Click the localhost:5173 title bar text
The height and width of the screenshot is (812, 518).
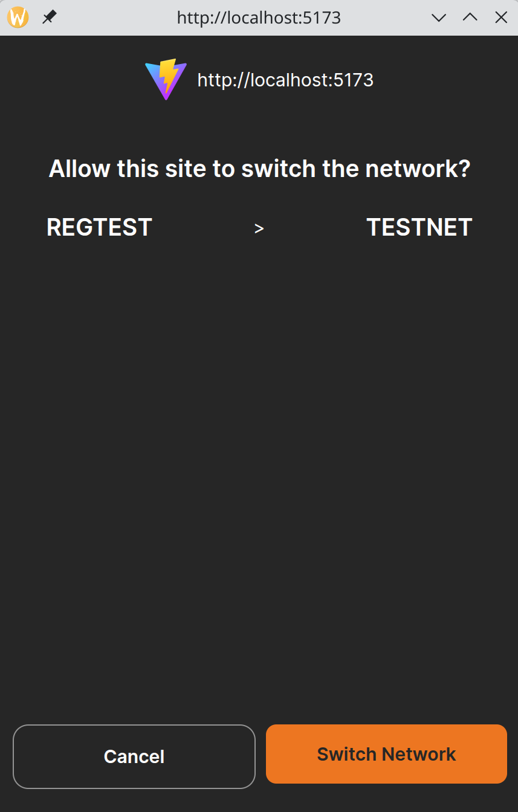point(259,18)
